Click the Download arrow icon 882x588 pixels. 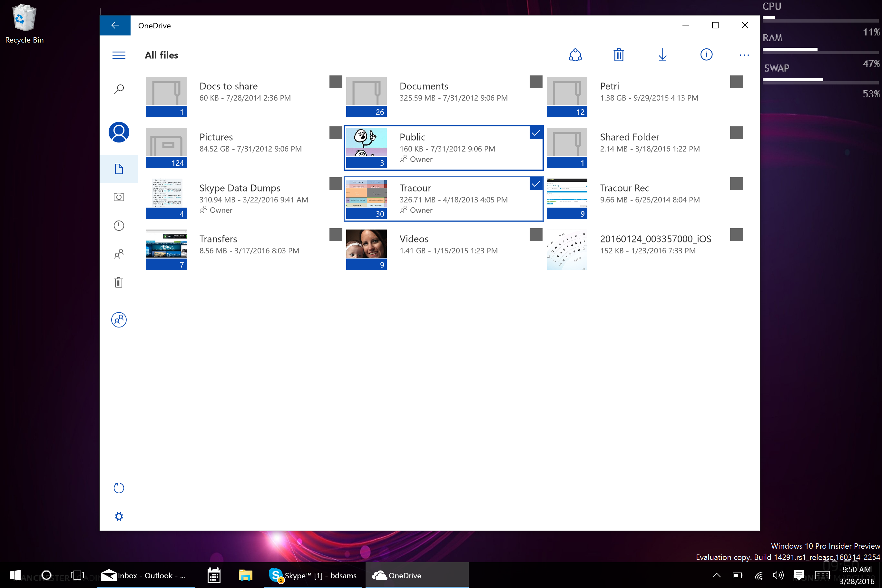662,55
